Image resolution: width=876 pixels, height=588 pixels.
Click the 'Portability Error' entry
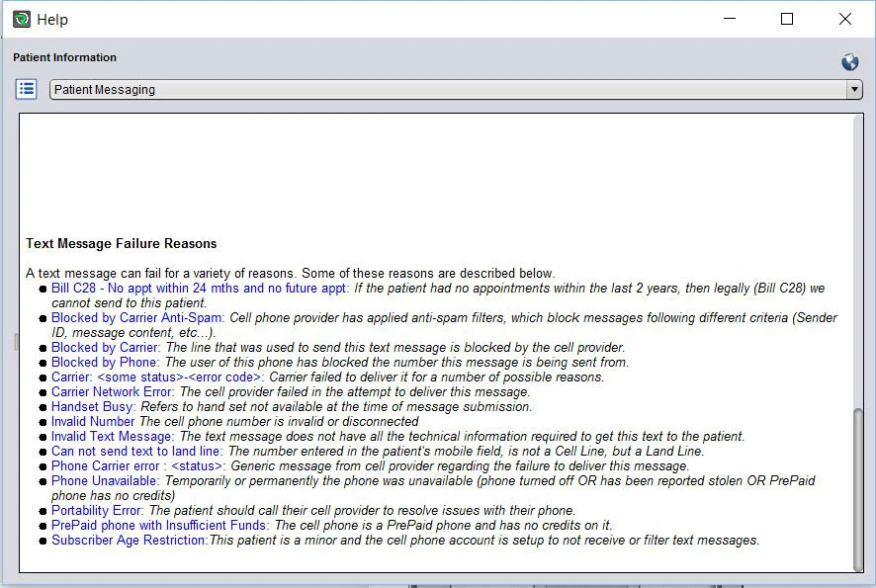97,510
